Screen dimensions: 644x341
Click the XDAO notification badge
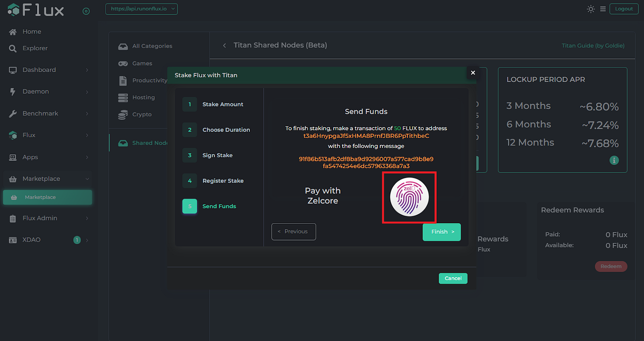(x=77, y=240)
